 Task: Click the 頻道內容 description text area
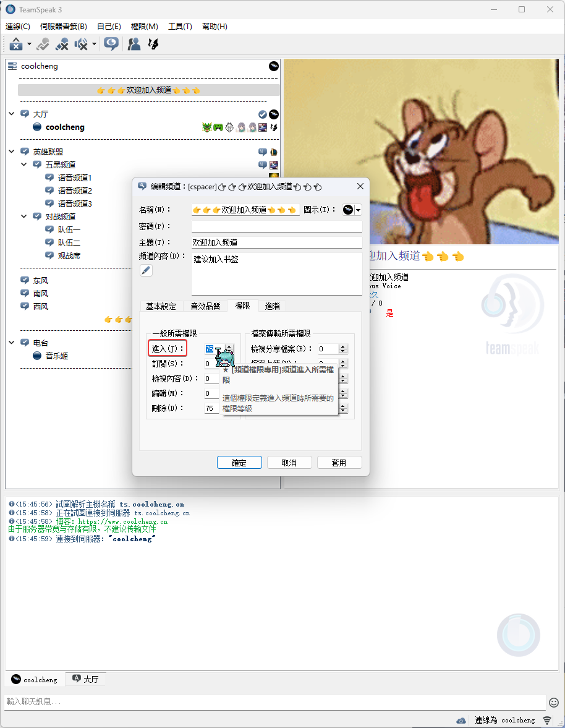point(276,274)
